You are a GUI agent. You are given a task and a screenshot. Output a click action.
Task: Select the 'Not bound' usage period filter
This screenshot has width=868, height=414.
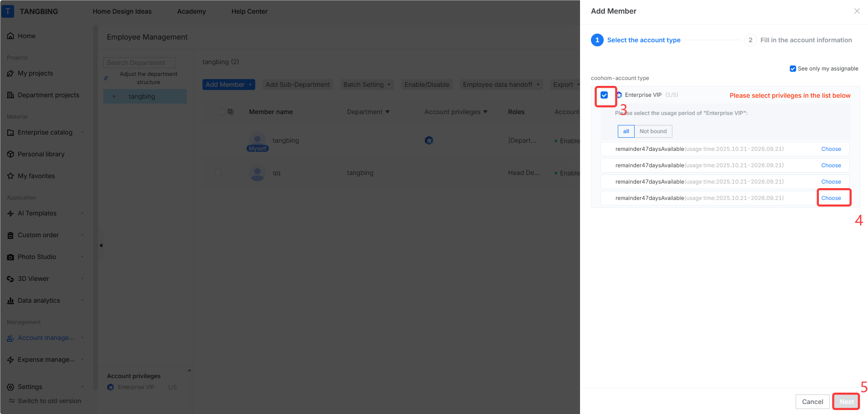(x=653, y=131)
